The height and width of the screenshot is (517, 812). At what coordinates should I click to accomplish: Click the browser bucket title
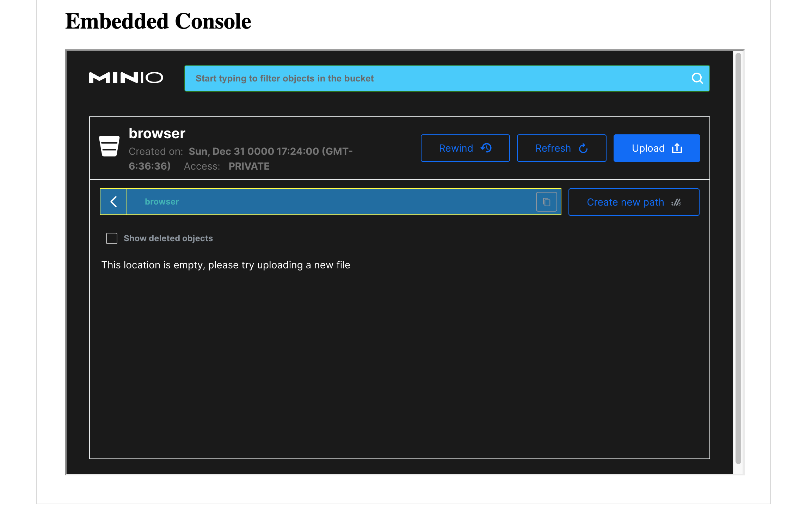click(x=157, y=134)
